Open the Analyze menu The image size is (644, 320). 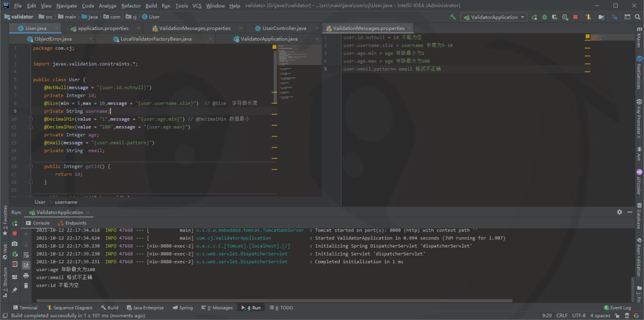pos(107,5)
